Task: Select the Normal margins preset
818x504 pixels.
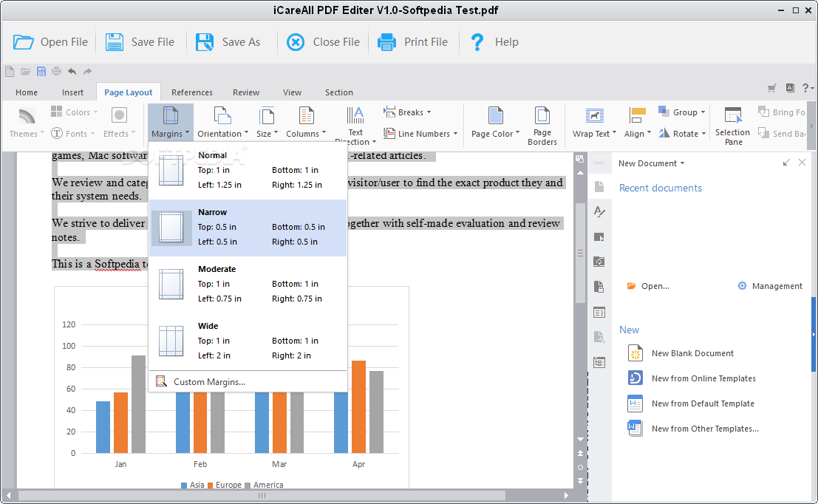Action: (248, 170)
